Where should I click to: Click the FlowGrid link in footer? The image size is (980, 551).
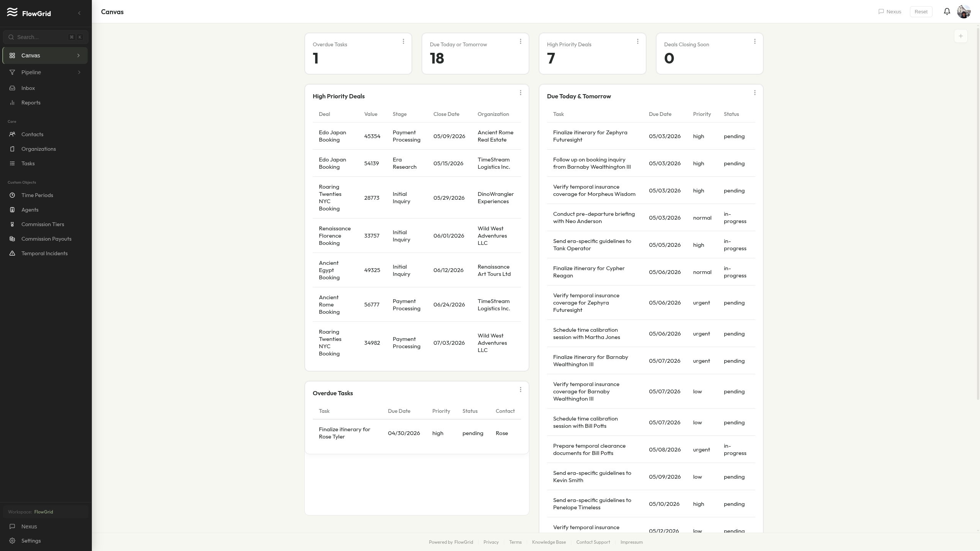[463, 542]
